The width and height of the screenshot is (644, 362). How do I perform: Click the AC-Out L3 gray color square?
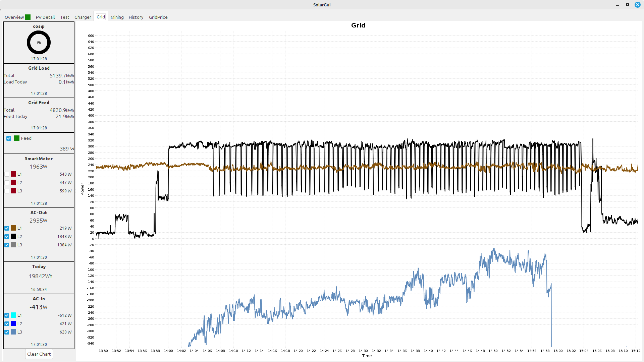point(13,245)
